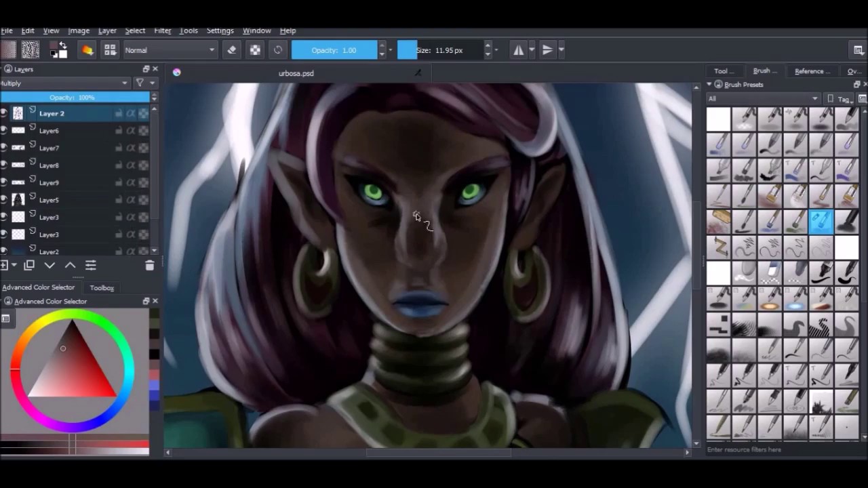This screenshot has height=488, width=868.
Task: Hide Layer9 with its eye icon
Action: coord(4,182)
